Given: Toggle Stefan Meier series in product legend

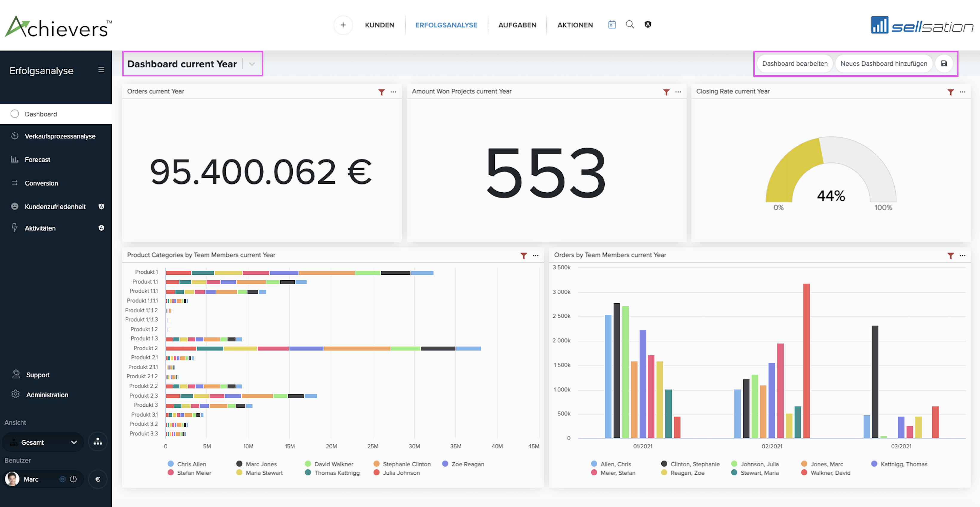Looking at the screenshot, I should (189, 473).
